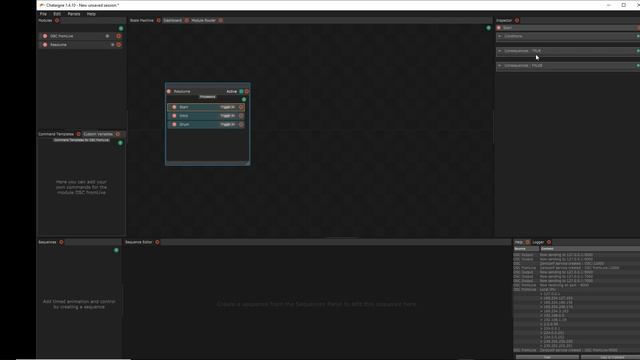Close the Sequences panel tab
640x360 pixels.
[x=61, y=242]
